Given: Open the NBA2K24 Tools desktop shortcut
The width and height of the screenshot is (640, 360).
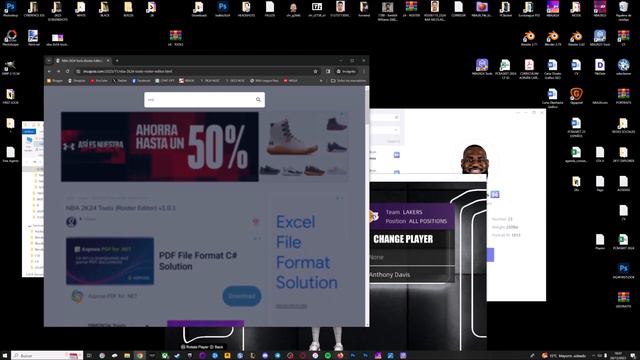Looking at the screenshot, I should tap(482, 67).
